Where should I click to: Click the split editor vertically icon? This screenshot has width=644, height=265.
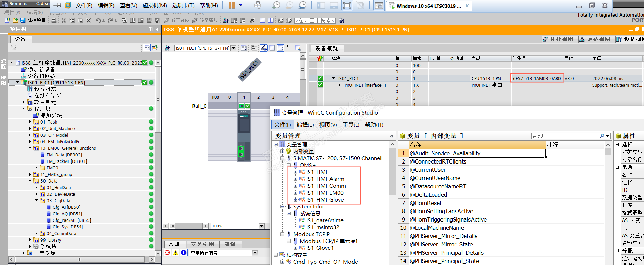click(271, 20)
